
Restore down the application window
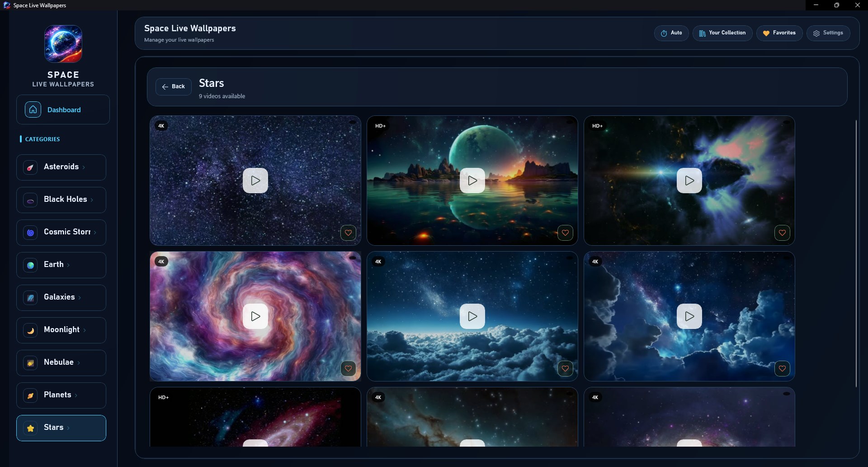(x=837, y=5)
